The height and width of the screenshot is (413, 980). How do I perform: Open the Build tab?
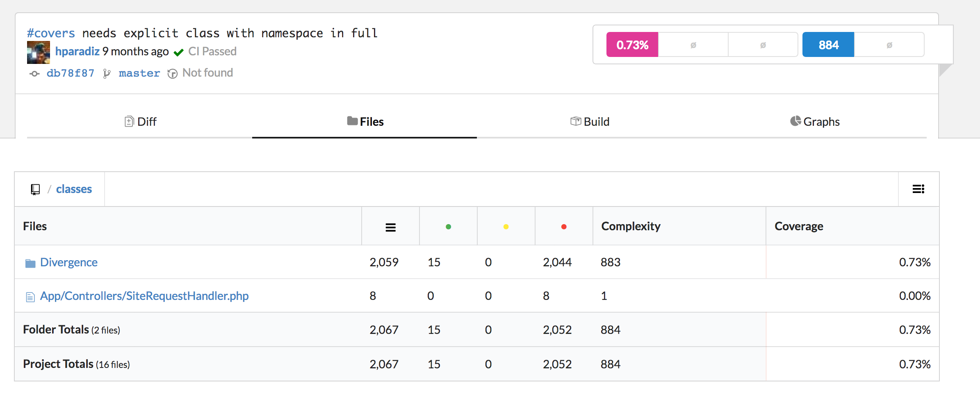point(590,122)
